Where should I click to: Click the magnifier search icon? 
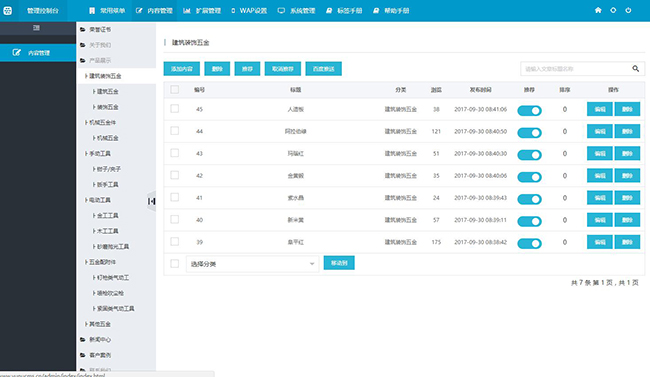click(x=635, y=69)
